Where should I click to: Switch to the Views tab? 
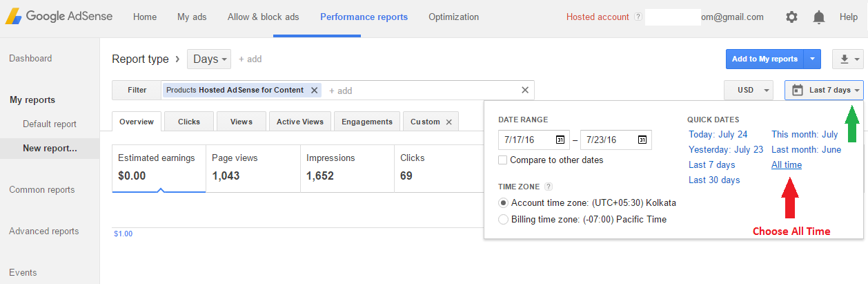point(241,122)
